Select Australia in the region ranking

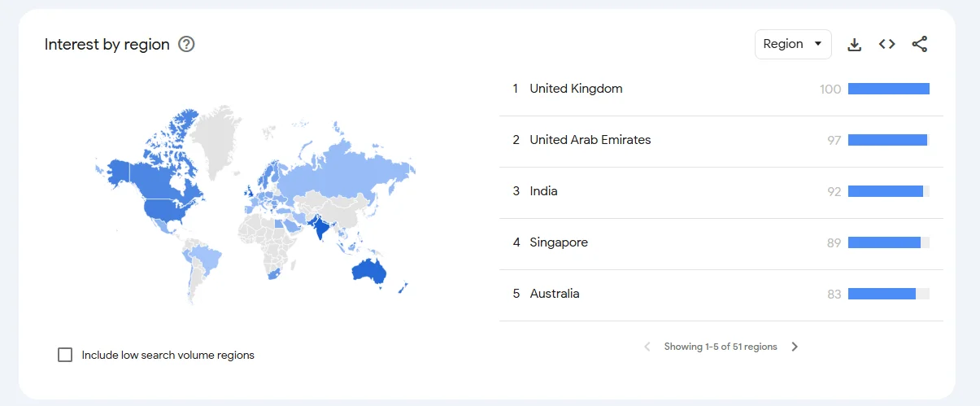[554, 294]
